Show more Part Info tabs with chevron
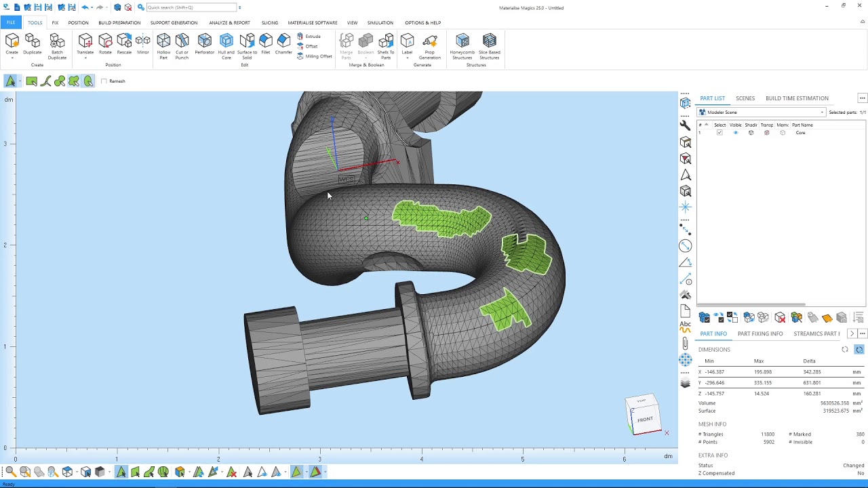 852,333
